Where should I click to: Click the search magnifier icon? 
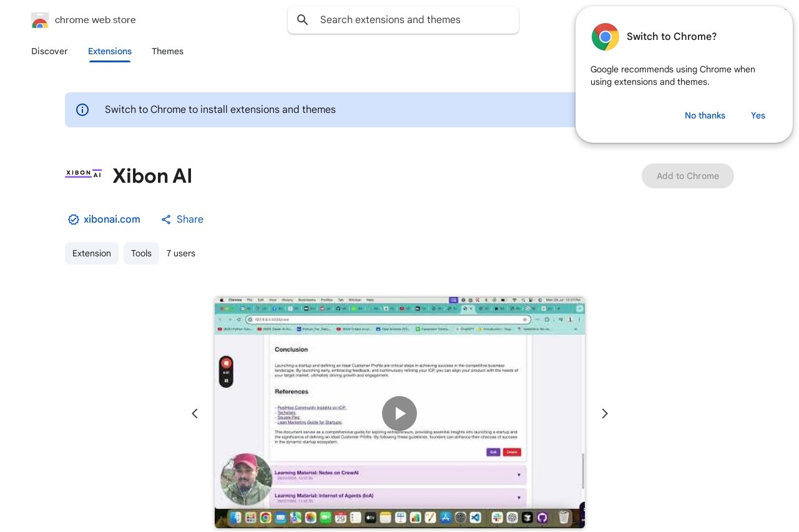pos(303,20)
